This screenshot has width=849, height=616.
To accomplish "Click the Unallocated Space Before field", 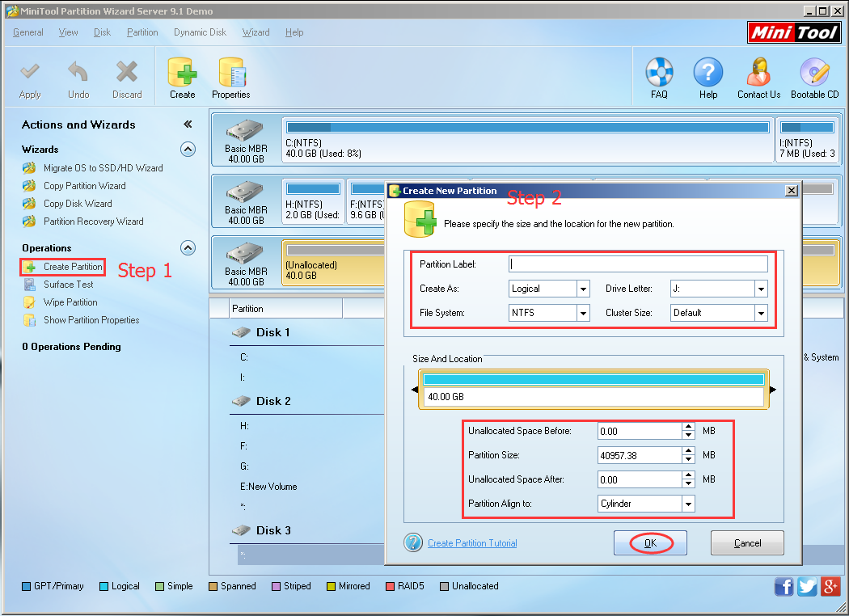I will pyautogui.click(x=640, y=432).
